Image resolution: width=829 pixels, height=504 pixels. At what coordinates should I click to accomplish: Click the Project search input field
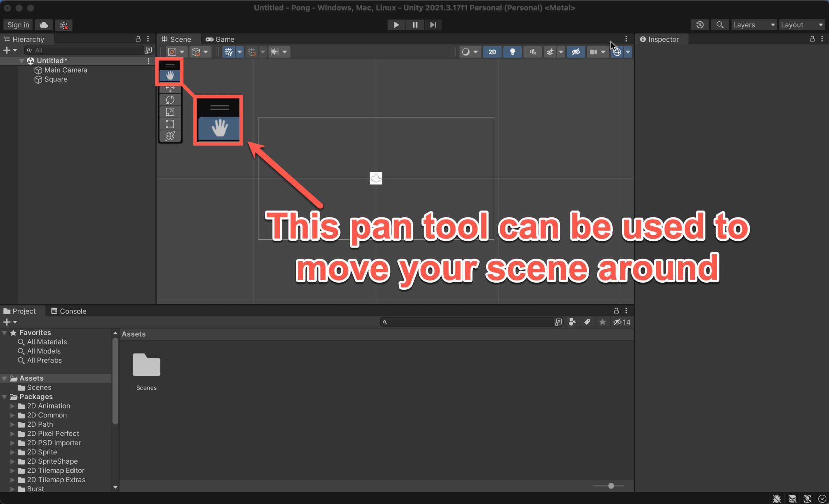tap(467, 322)
